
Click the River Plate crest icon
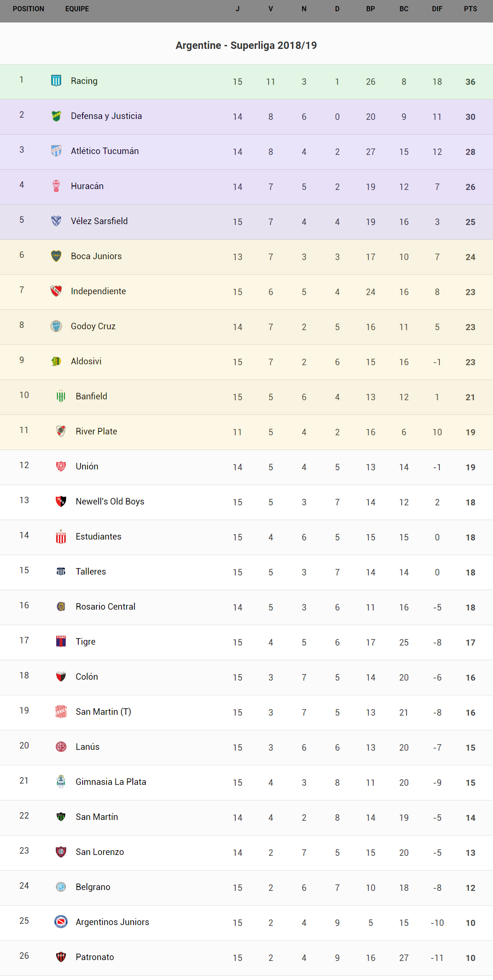tap(61, 431)
